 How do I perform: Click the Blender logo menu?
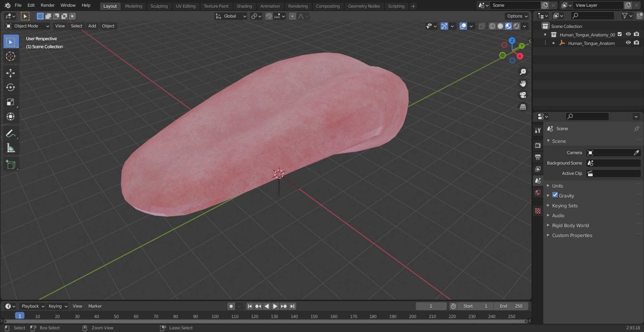pos(7,5)
